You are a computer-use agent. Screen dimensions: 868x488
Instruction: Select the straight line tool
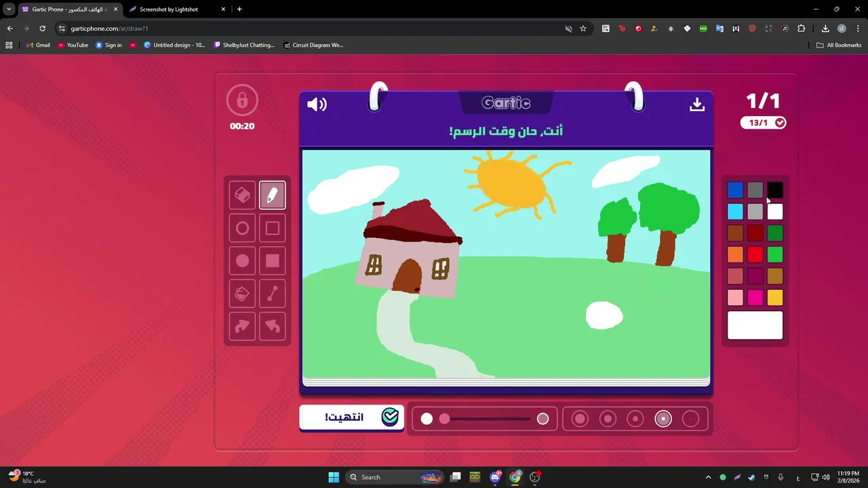[x=272, y=293]
